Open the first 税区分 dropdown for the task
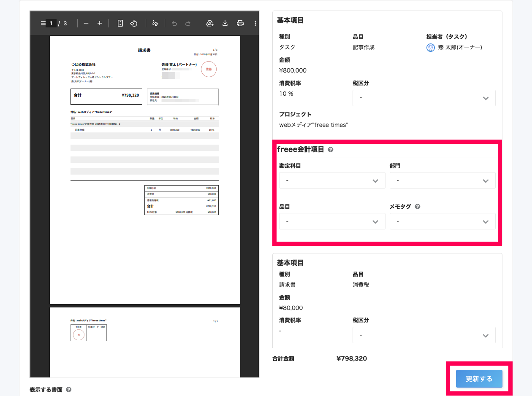 pyautogui.click(x=424, y=98)
